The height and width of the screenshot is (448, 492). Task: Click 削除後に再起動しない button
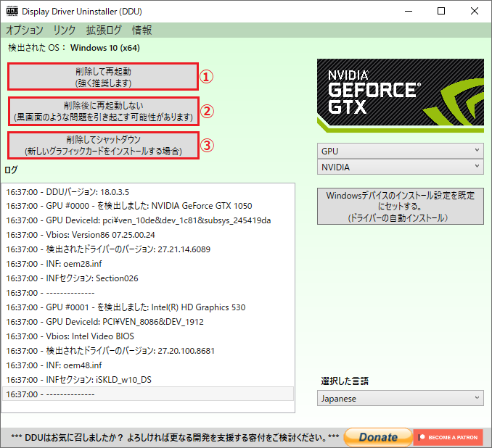(x=103, y=112)
